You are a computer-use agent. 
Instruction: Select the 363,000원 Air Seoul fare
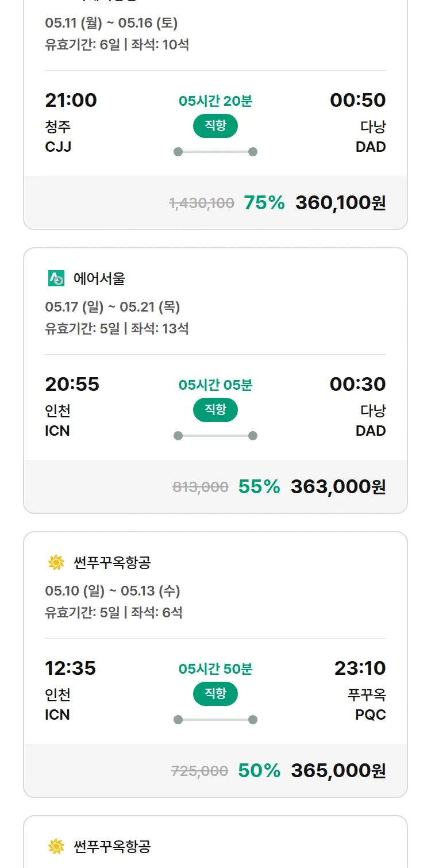pos(338,486)
